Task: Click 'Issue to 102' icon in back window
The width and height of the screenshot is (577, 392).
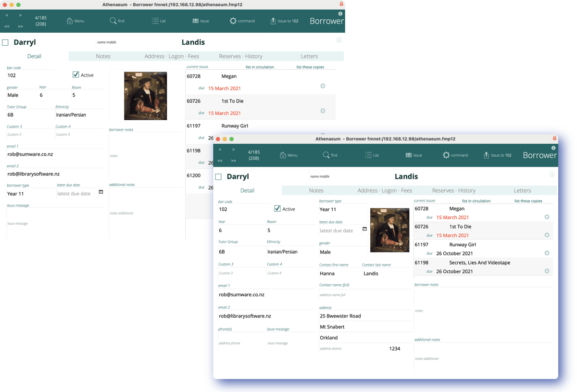Action: tap(273, 21)
